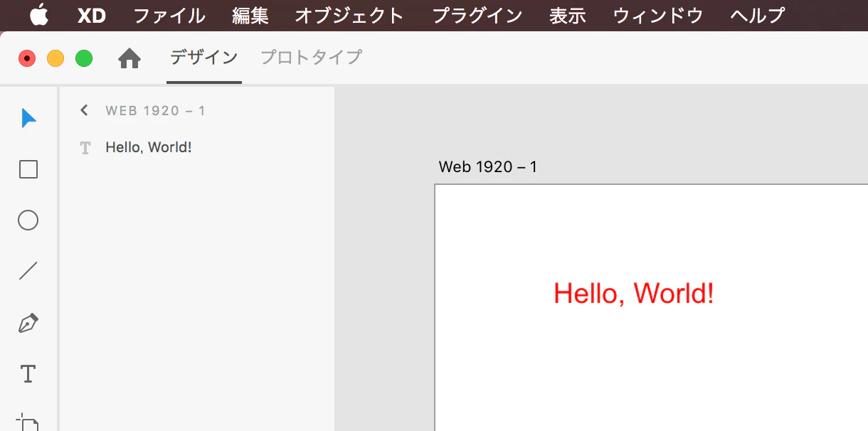Select the Artboard tool
The image size is (868, 431).
(28, 421)
